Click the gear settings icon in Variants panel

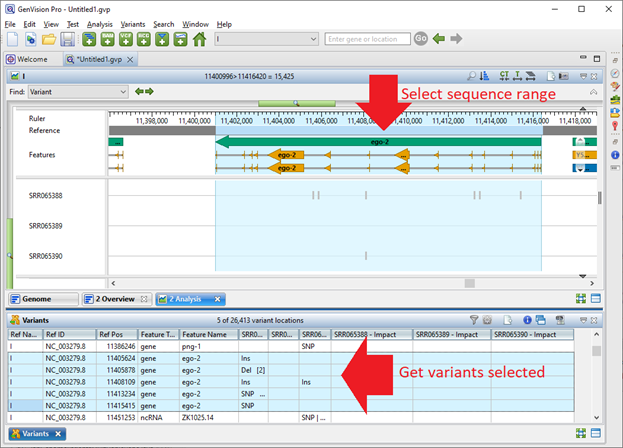coord(487,320)
